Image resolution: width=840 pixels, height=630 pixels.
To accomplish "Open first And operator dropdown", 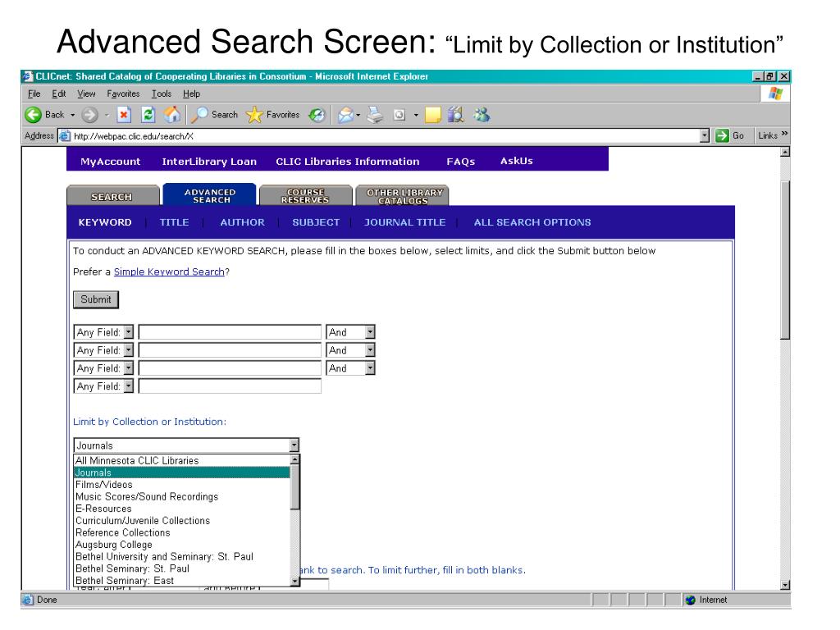I will pyautogui.click(x=370, y=332).
